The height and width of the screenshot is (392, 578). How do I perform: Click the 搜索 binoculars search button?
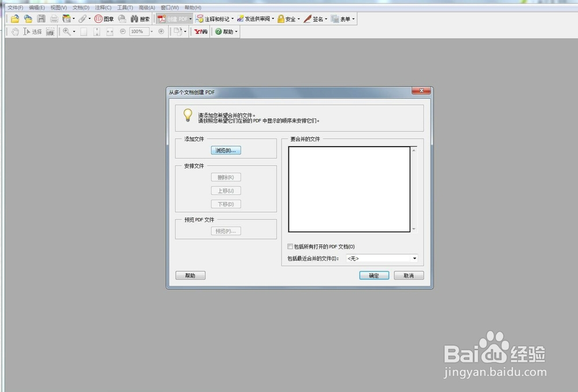click(x=140, y=19)
